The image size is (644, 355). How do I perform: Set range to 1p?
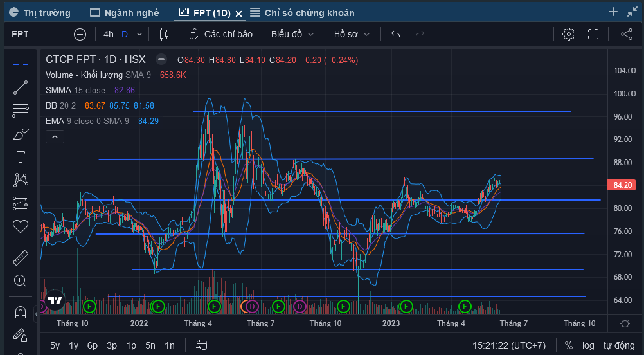coord(131,345)
